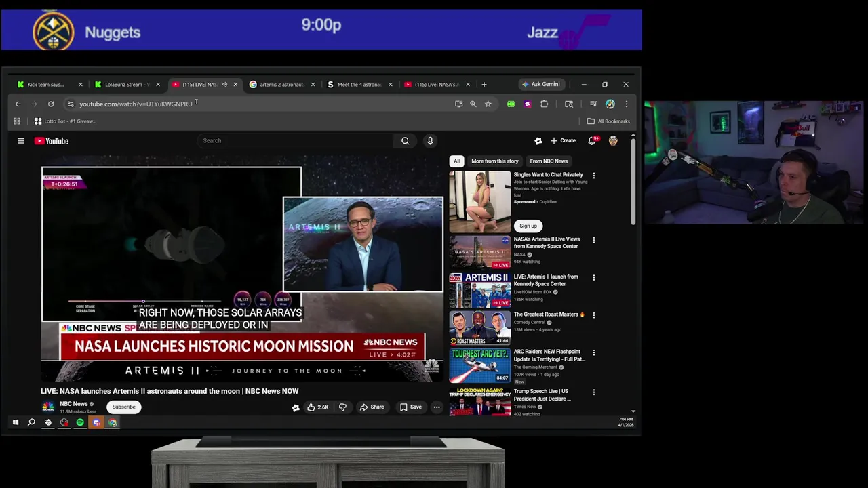
Task: Reload the page with the refresh icon
Action: 51,104
